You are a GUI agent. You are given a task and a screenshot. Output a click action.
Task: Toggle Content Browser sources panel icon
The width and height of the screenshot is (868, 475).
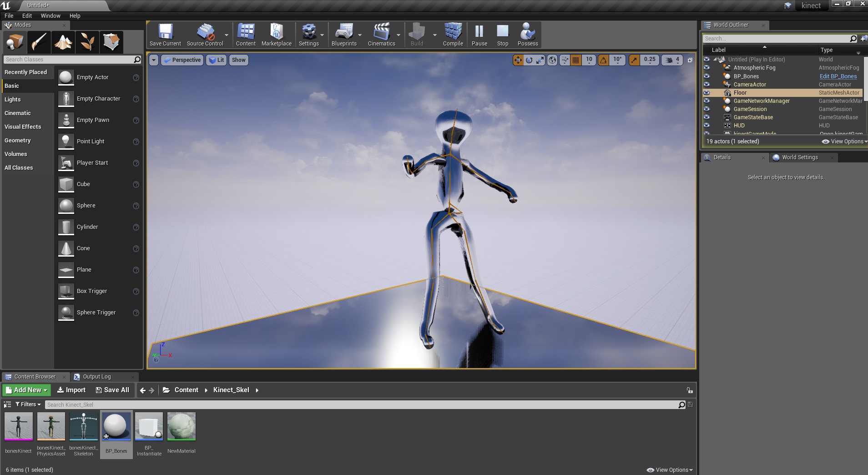tap(7, 404)
